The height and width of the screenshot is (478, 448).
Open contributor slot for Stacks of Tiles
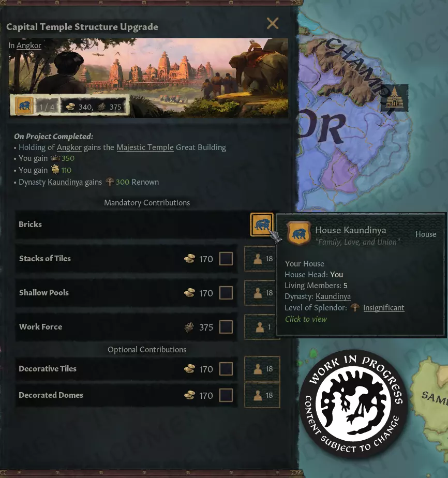(262, 259)
